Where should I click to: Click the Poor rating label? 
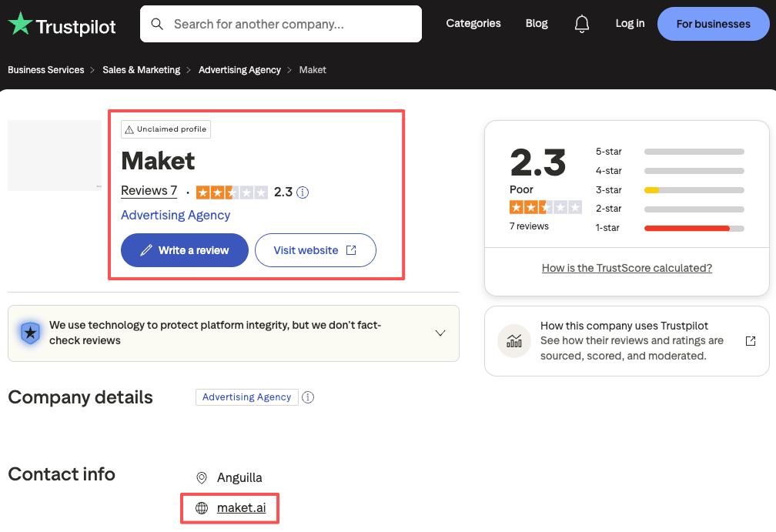[521, 189]
